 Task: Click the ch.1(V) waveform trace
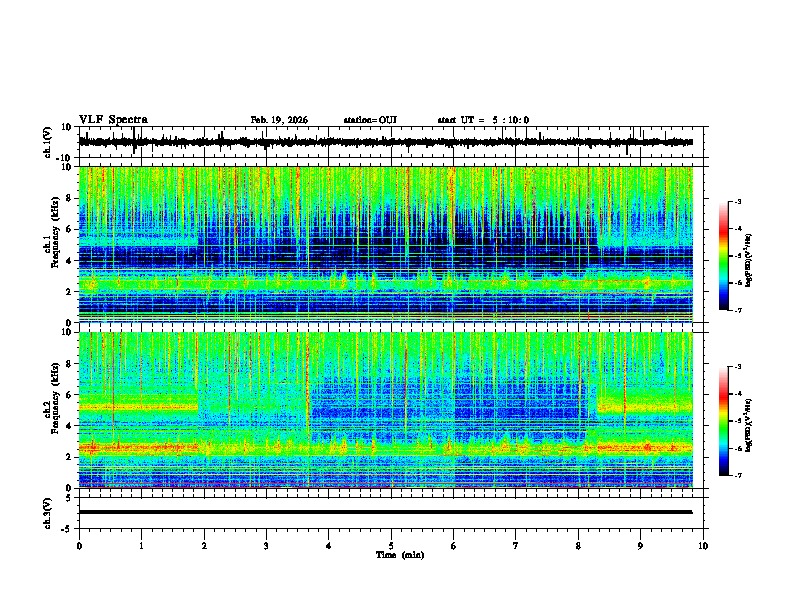(386, 142)
